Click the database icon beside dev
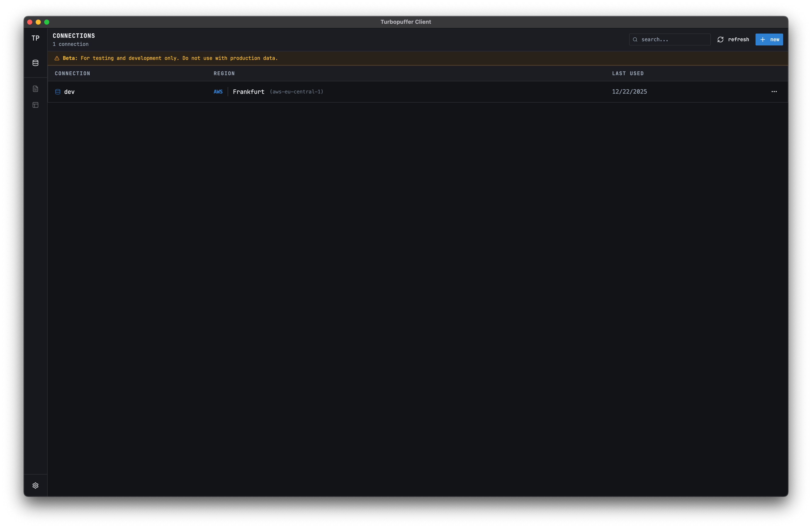Screen dimensions: 812x528 coord(58,92)
